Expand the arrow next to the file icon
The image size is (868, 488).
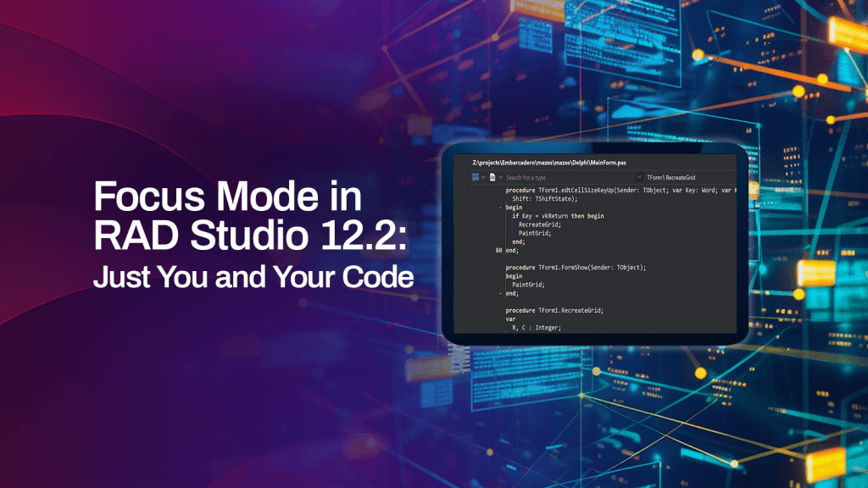pyautogui.click(x=500, y=178)
